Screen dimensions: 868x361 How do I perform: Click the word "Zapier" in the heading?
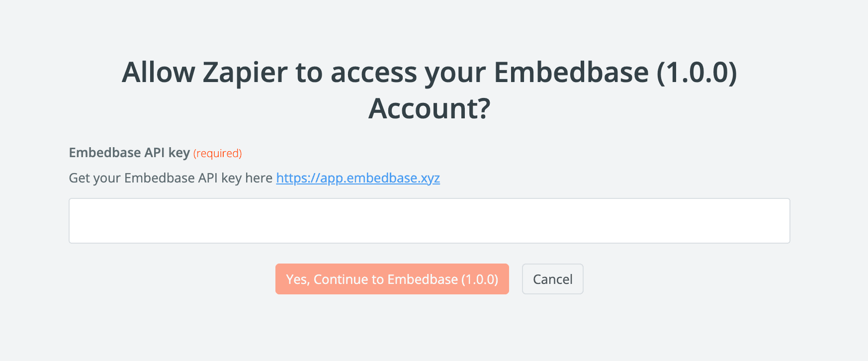click(x=245, y=73)
